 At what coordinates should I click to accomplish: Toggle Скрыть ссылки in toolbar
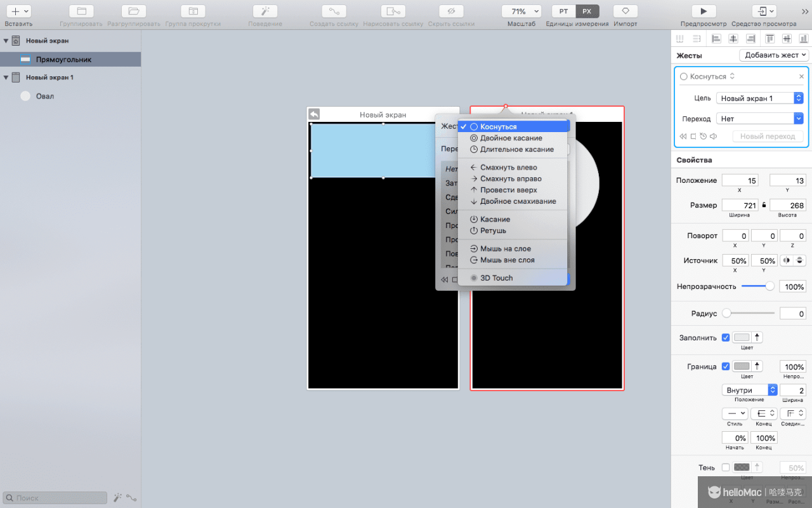pos(451,11)
